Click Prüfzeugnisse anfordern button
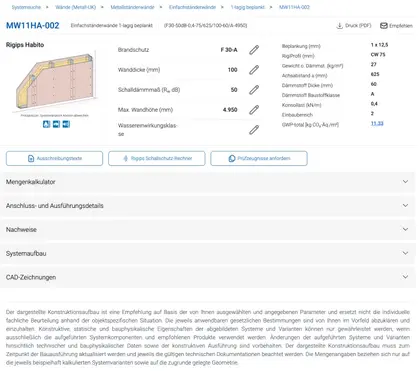 pos(259,159)
